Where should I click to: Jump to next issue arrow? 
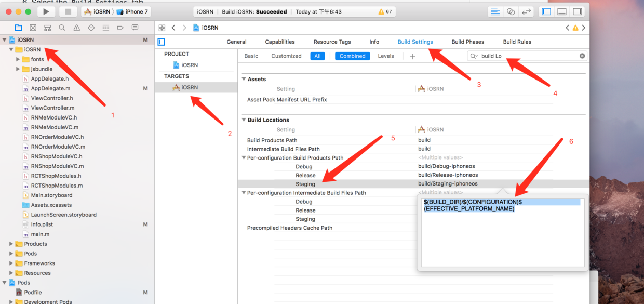click(x=584, y=28)
